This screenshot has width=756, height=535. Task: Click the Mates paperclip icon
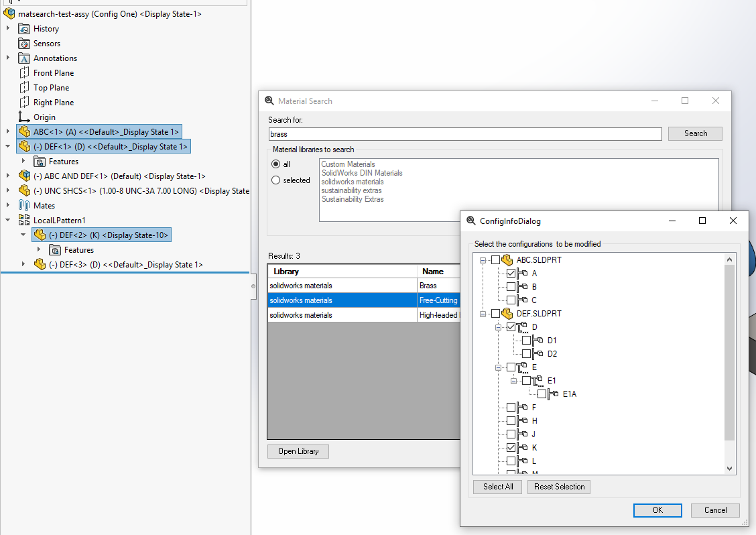[x=24, y=206]
